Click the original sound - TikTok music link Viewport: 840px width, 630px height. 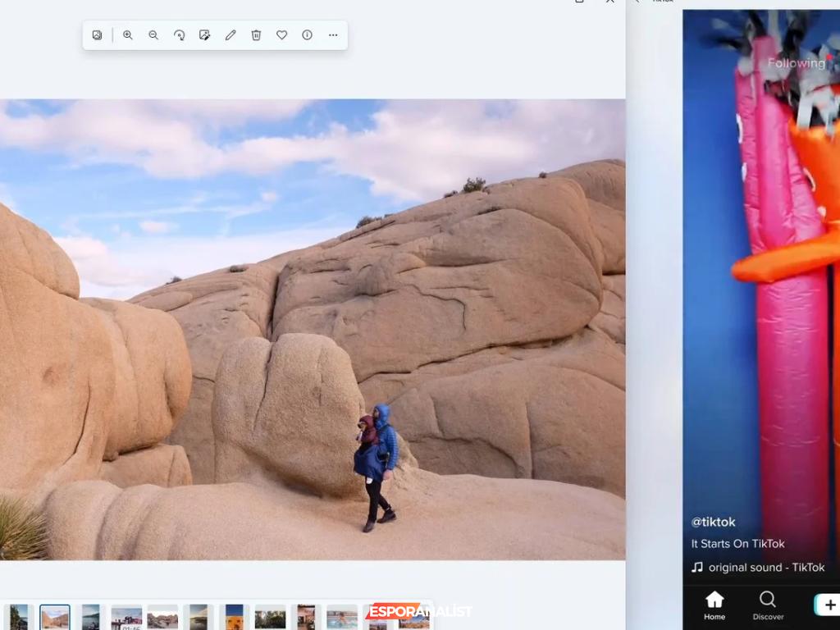click(x=758, y=568)
